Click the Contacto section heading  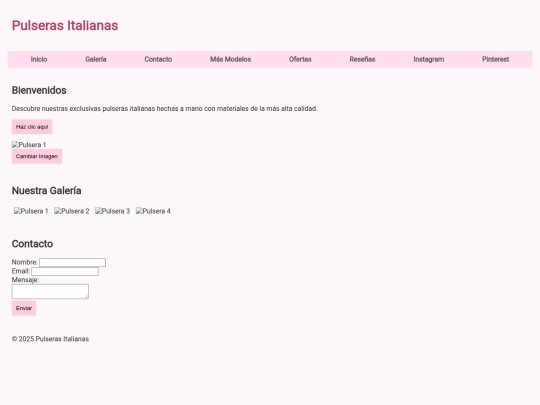32,244
